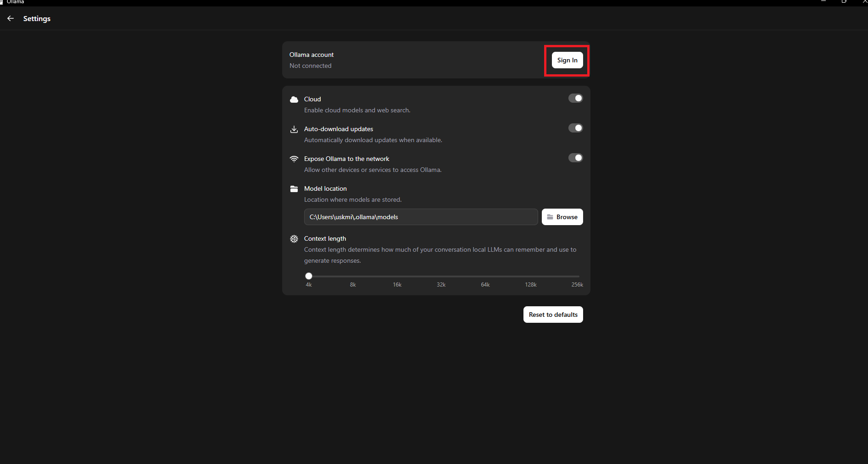This screenshot has width=868, height=464.
Task: Set context length slider to 32k
Action: pyautogui.click(x=441, y=276)
